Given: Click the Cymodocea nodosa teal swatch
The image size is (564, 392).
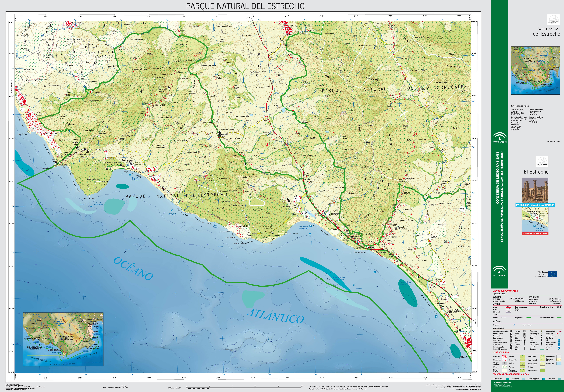Looking at the screenshot, I should 507,379.
